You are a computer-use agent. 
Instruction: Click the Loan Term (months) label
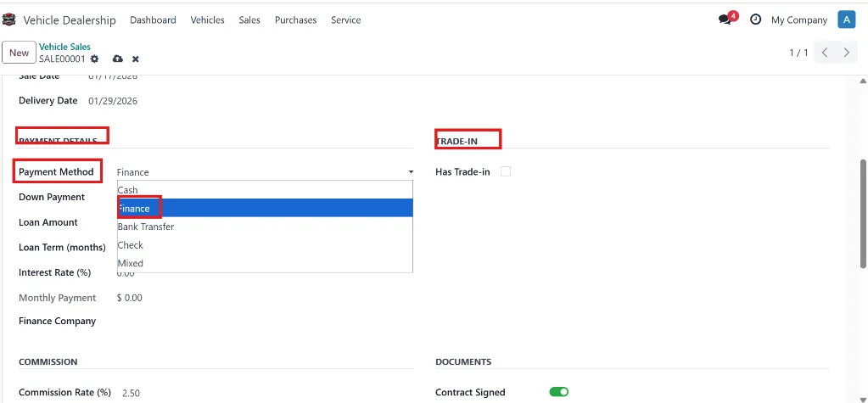tap(62, 248)
